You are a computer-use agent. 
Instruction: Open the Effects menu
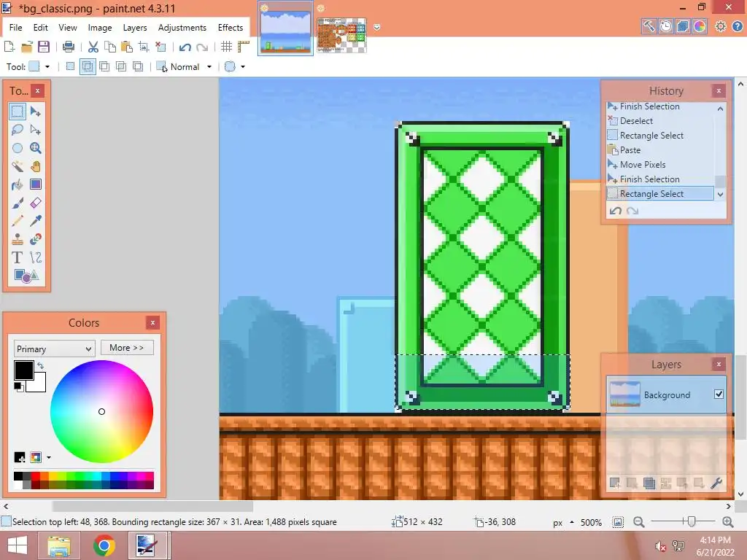[231, 28]
